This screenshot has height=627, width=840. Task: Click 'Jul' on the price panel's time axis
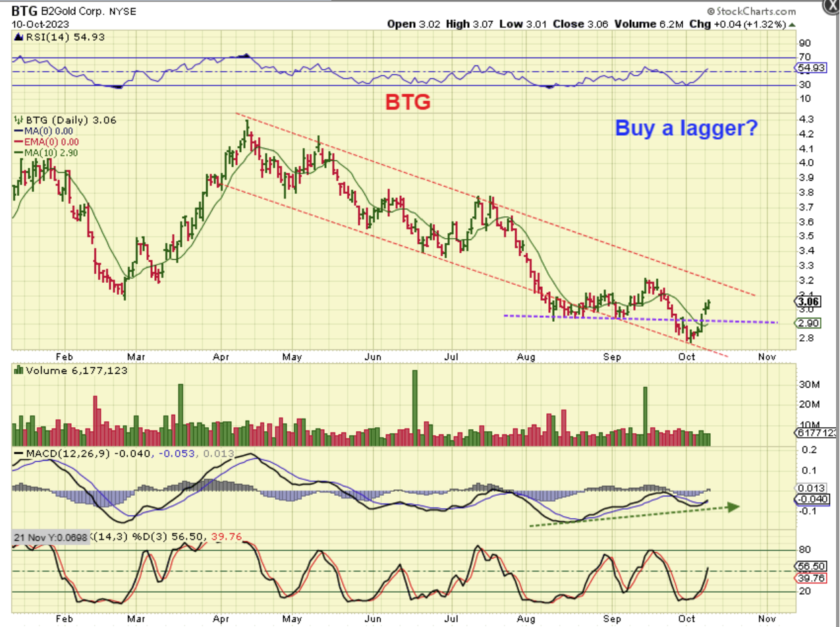point(453,356)
